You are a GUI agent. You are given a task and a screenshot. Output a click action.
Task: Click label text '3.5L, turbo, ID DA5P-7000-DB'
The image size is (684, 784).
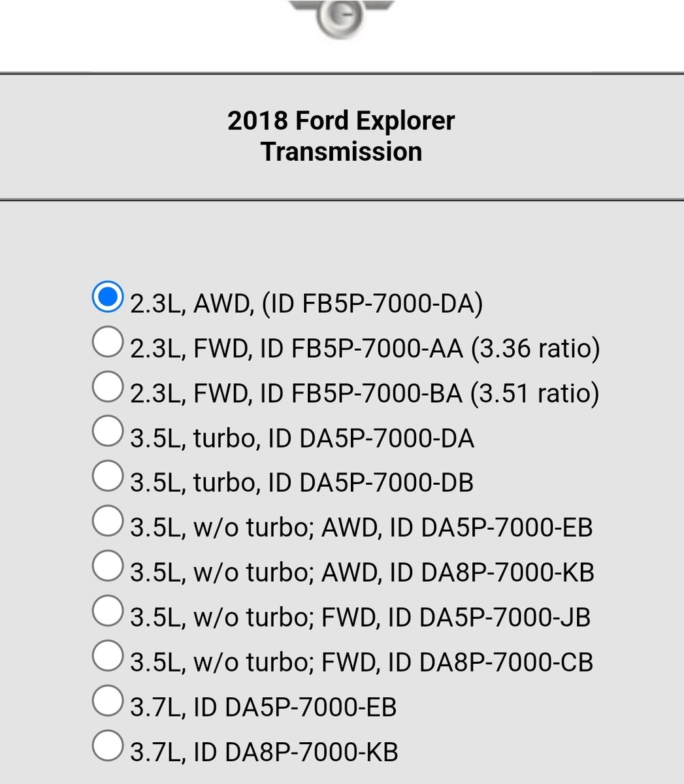(302, 483)
